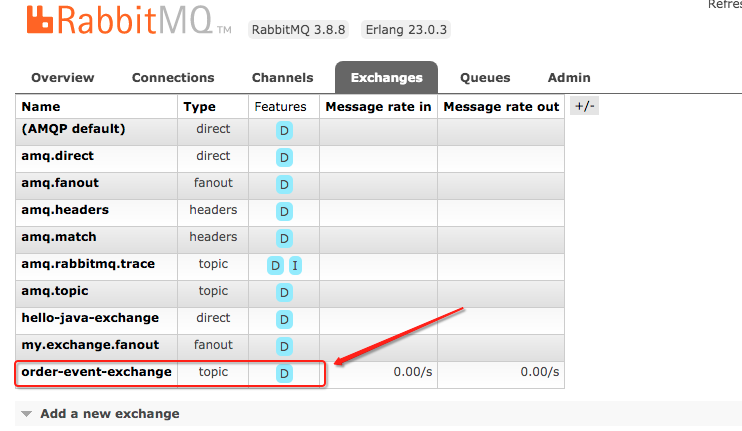Viewport: 742px width, 431px height.
Task: Click the D badge for amq.fanout
Action: point(284,185)
